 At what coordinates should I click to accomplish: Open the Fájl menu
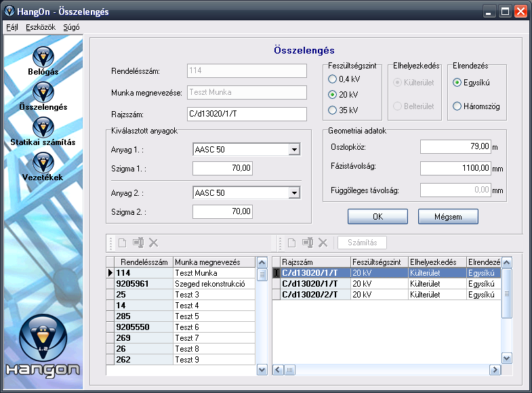pyautogui.click(x=12, y=27)
